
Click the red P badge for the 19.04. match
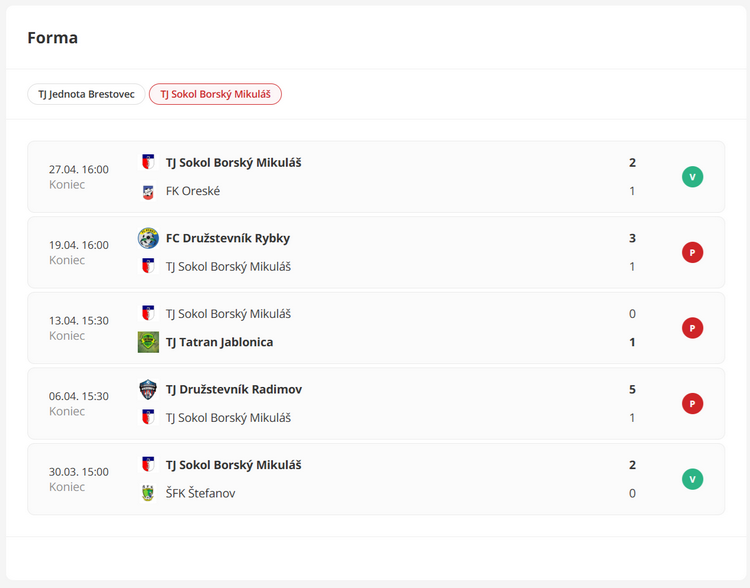pyautogui.click(x=692, y=253)
